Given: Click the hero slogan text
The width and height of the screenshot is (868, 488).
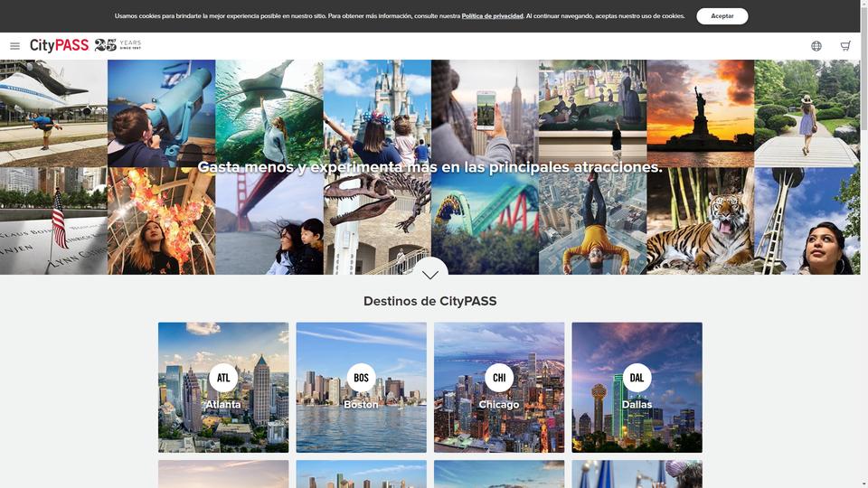Looking at the screenshot, I should tap(430, 167).
